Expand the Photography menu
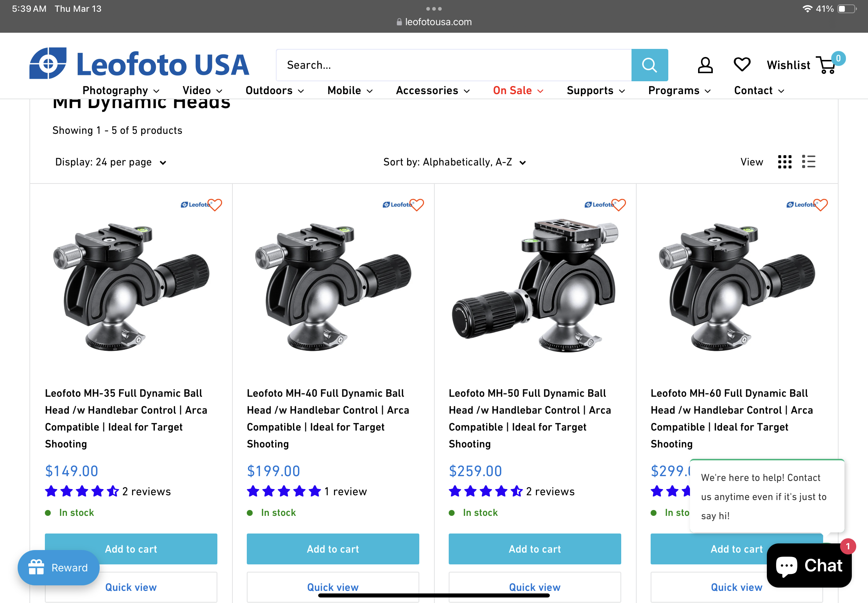 121,91
